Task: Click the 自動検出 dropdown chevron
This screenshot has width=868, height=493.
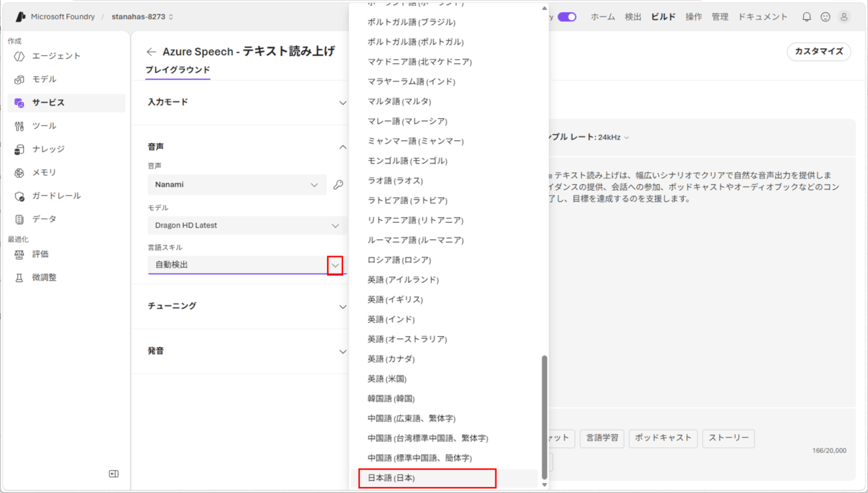Action: point(335,265)
